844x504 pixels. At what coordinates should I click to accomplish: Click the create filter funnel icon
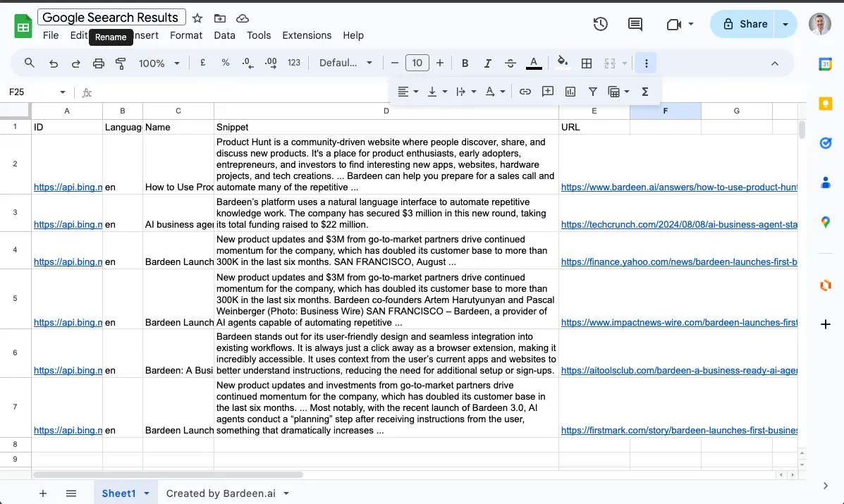pos(592,92)
